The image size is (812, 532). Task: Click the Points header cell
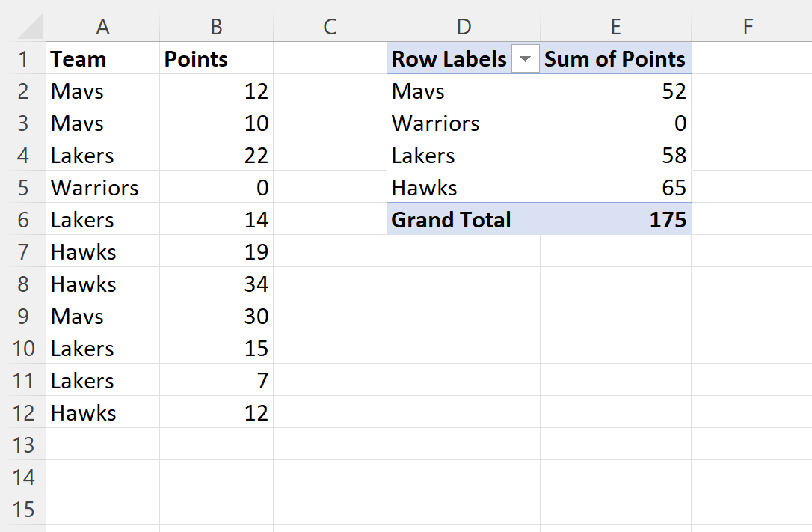pos(217,58)
